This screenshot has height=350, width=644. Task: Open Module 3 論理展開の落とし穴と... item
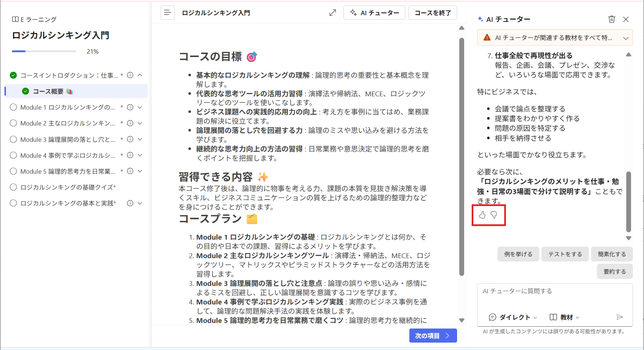pos(67,139)
